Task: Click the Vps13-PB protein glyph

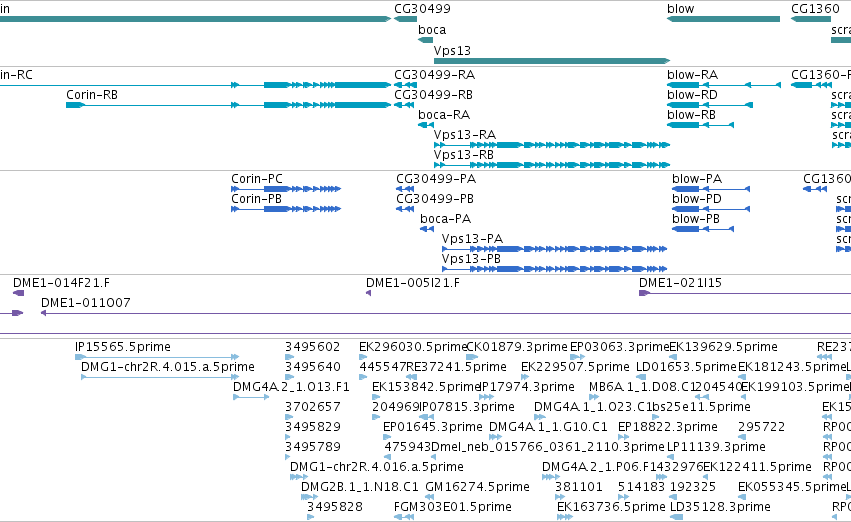Action: (x=555, y=269)
